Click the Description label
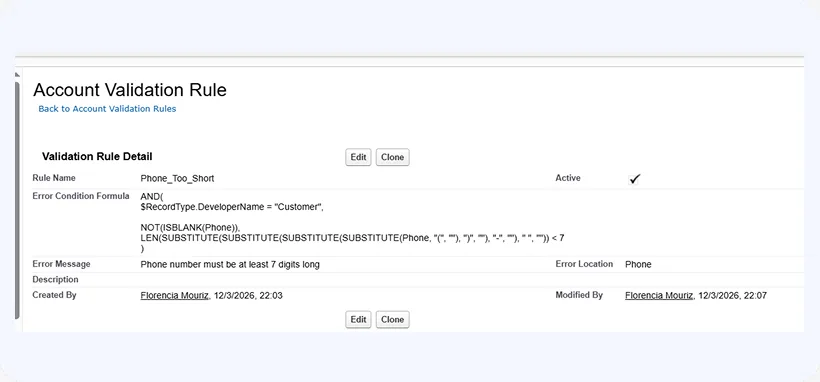The width and height of the screenshot is (820, 382). (x=55, y=279)
